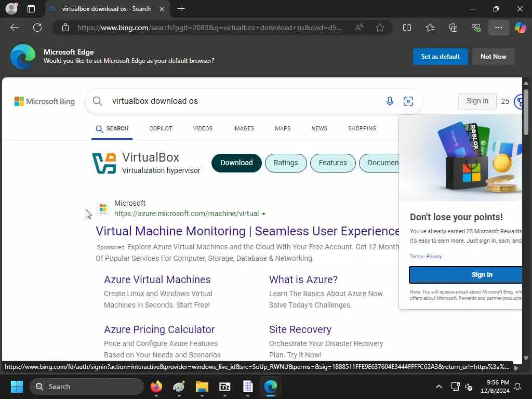Open the taskbar clock and date
Screen dimensions: 532x399
click(495, 387)
